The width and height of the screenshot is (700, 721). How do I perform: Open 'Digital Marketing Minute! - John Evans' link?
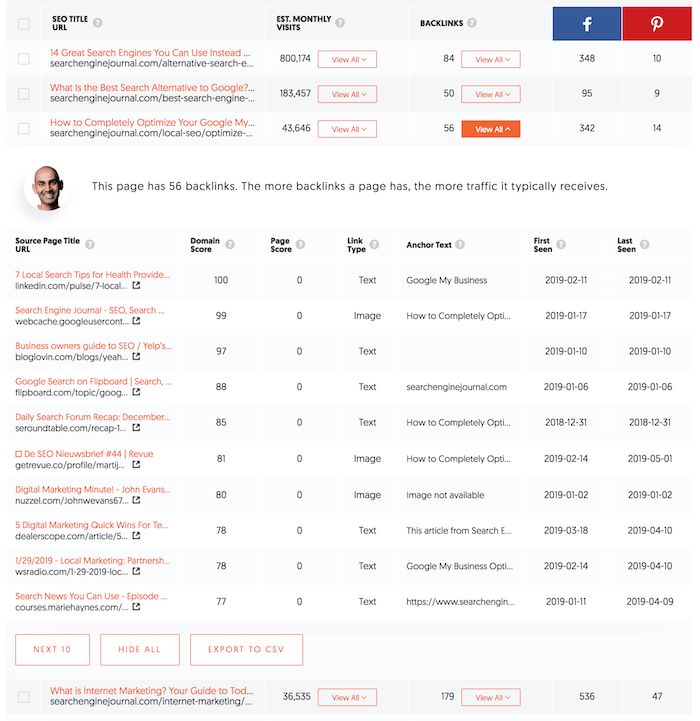[93, 490]
